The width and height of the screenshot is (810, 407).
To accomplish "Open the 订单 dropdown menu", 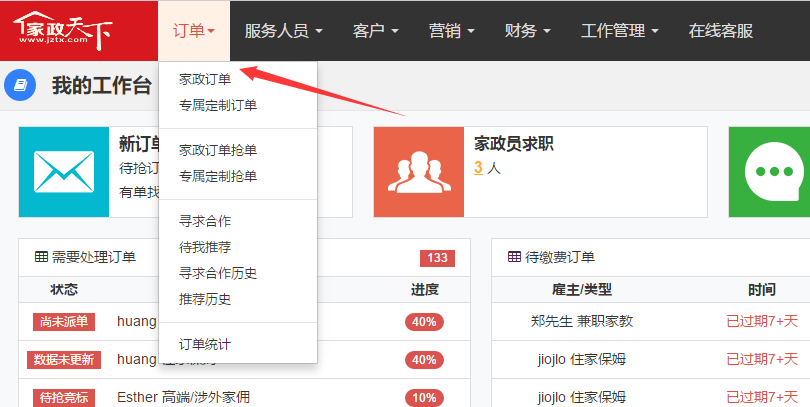I will tap(194, 31).
